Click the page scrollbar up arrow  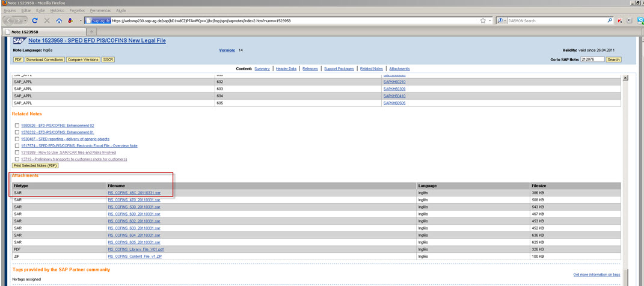[626, 78]
